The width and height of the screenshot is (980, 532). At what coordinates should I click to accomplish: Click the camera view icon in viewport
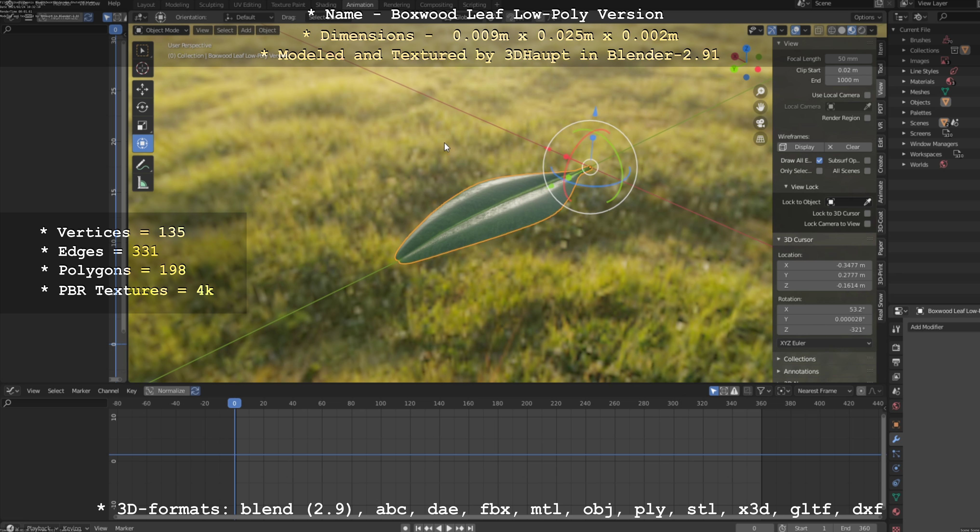760,123
